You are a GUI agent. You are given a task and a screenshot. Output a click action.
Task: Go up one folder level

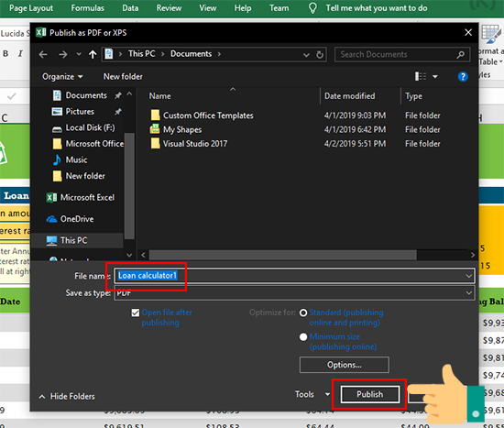[93, 54]
